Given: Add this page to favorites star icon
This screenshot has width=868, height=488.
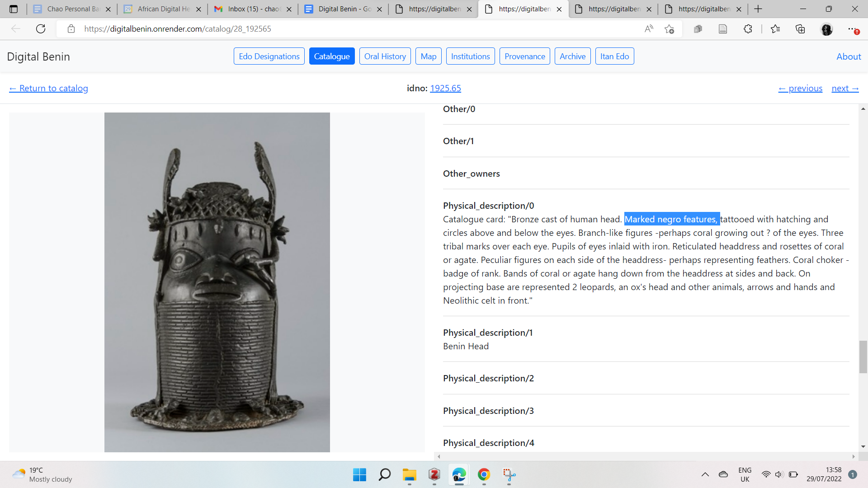Looking at the screenshot, I should coord(670,29).
